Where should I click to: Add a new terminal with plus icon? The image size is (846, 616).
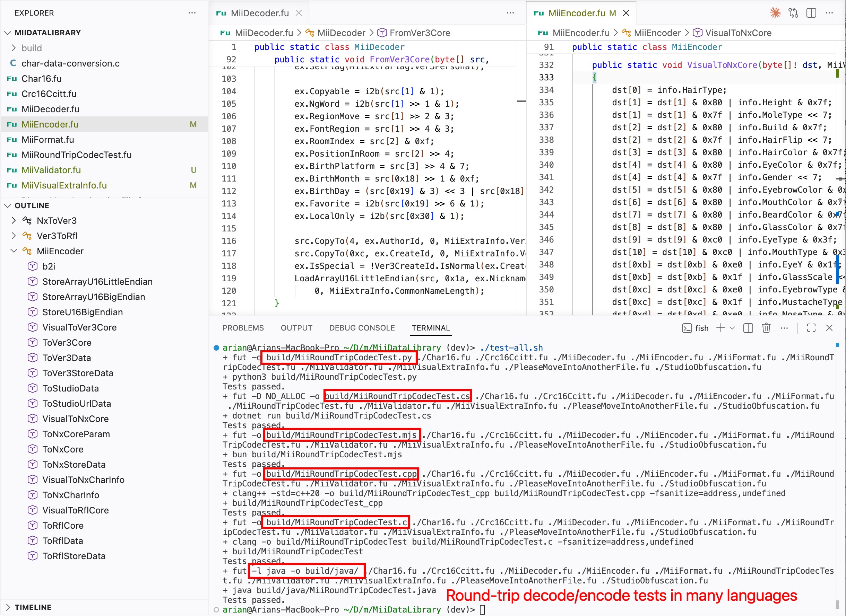coord(720,328)
